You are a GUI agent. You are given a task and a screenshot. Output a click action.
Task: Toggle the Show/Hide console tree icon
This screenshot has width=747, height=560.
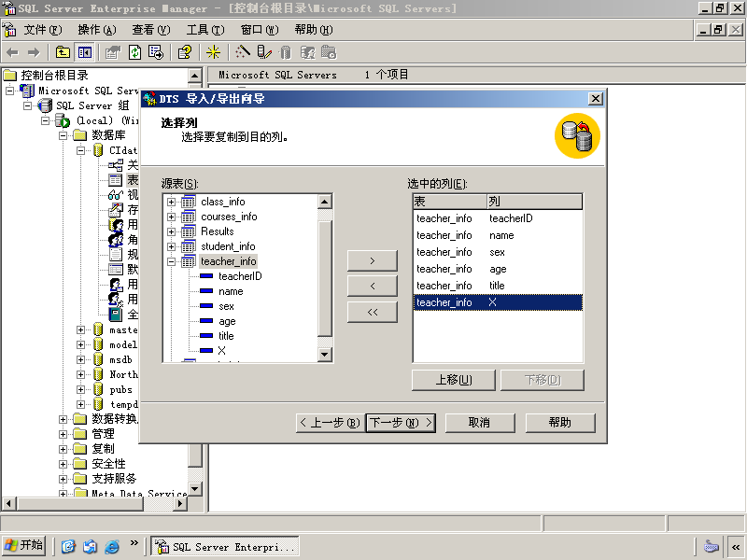tap(85, 52)
